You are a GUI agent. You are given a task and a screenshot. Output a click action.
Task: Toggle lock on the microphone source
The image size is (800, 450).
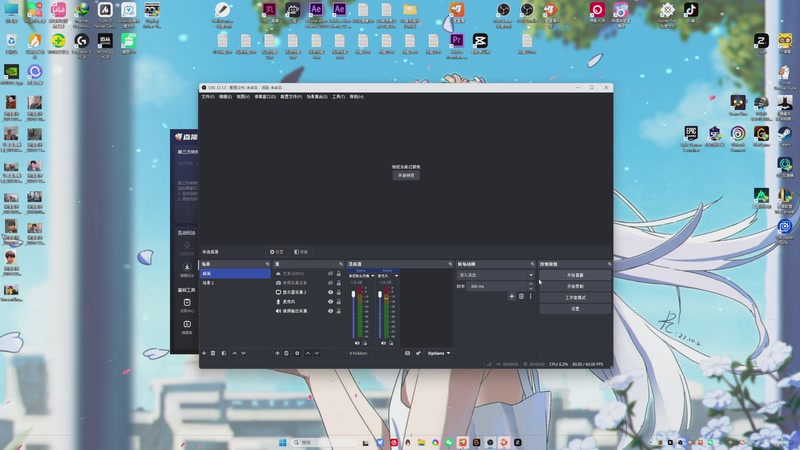pyautogui.click(x=338, y=302)
